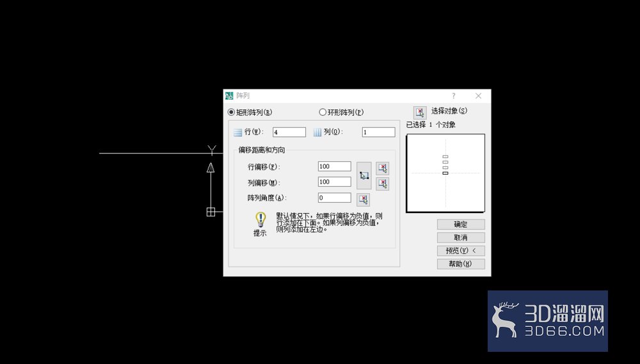Click the array dialog title icon
This screenshot has height=364, width=640.
(229, 96)
